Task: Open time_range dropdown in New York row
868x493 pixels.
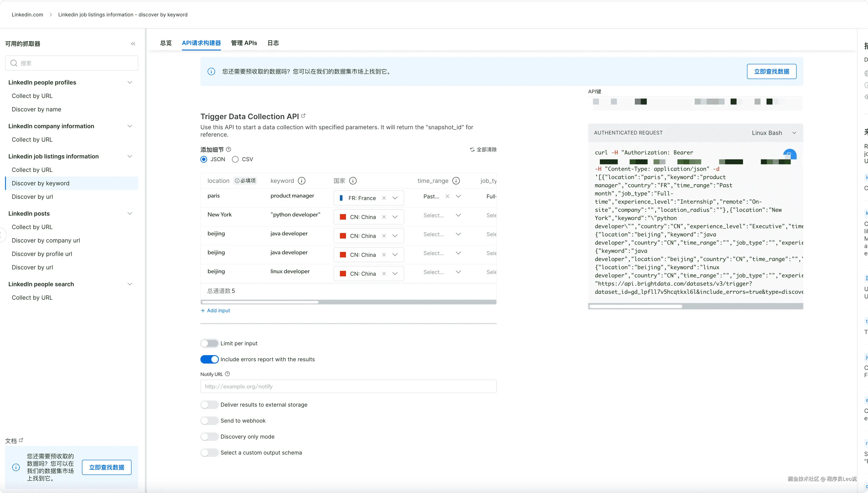Action: tap(458, 215)
